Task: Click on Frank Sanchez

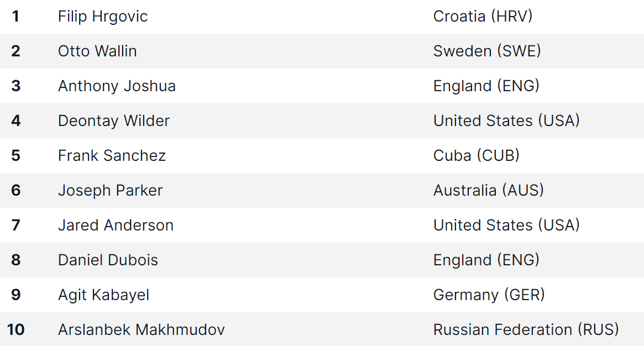Action: click(112, 155)
